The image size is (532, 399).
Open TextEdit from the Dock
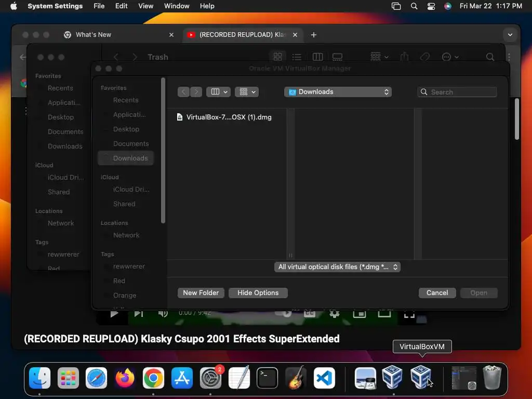coord(239,378)
